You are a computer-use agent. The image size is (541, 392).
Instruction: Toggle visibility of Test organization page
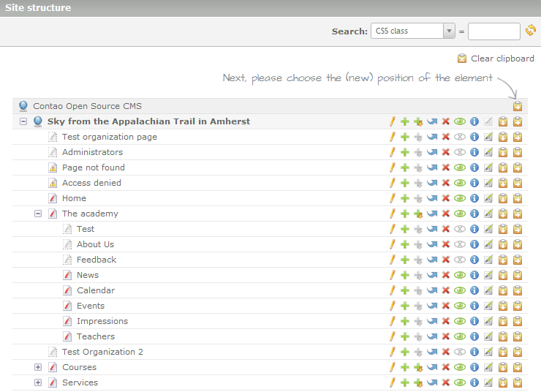point(460,137)
